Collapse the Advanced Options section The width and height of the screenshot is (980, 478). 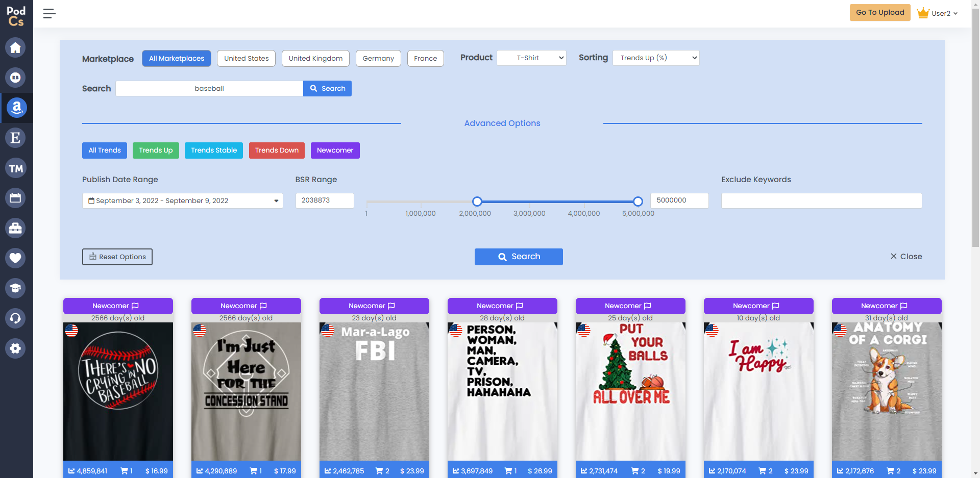pyautogui.click(x=502, y=123)
